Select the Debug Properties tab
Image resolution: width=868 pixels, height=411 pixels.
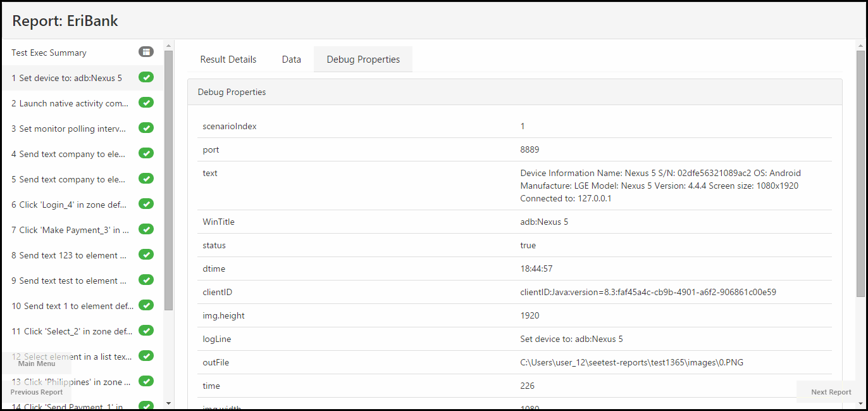[363, 60]
